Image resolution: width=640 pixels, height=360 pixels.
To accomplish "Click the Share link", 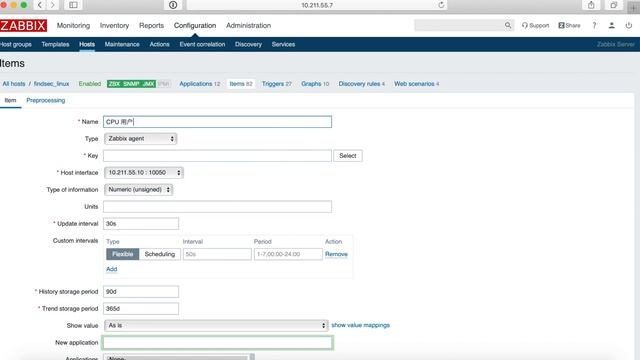I will click(x=569, y=25).
